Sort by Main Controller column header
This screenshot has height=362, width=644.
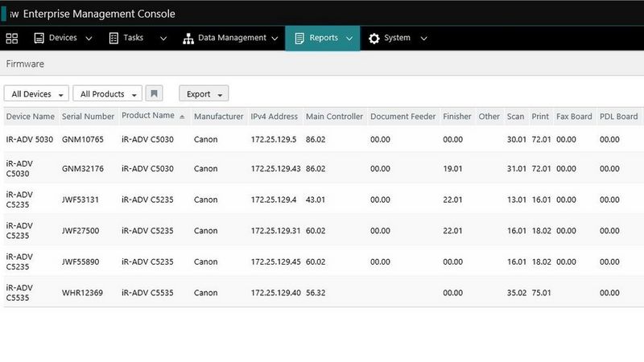334,117
